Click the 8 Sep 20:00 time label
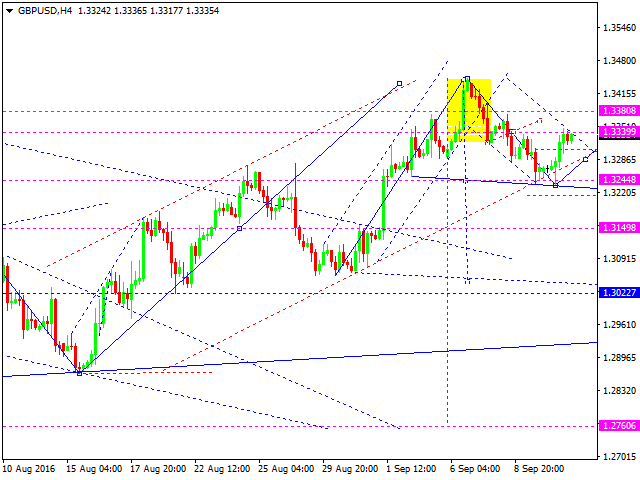Image resolution: width=640 pixels, height=480 pixels. (539, 469)
